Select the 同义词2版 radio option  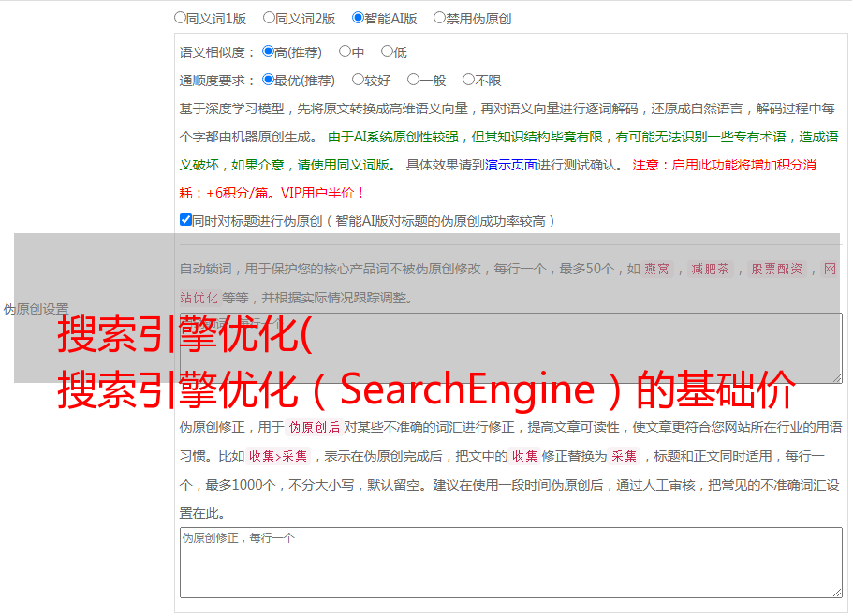pyautogui.click(x=270, y=18)
